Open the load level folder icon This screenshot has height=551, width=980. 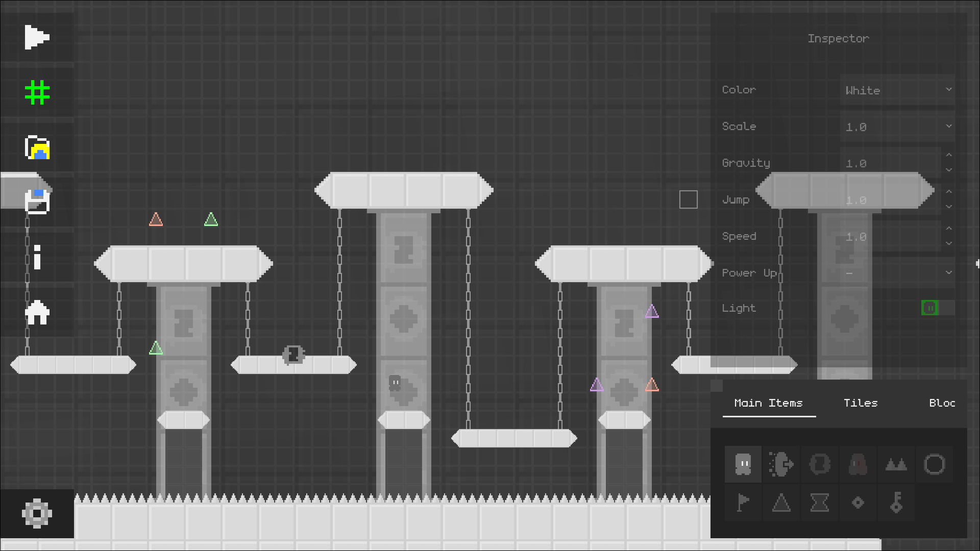coord(37,148)
